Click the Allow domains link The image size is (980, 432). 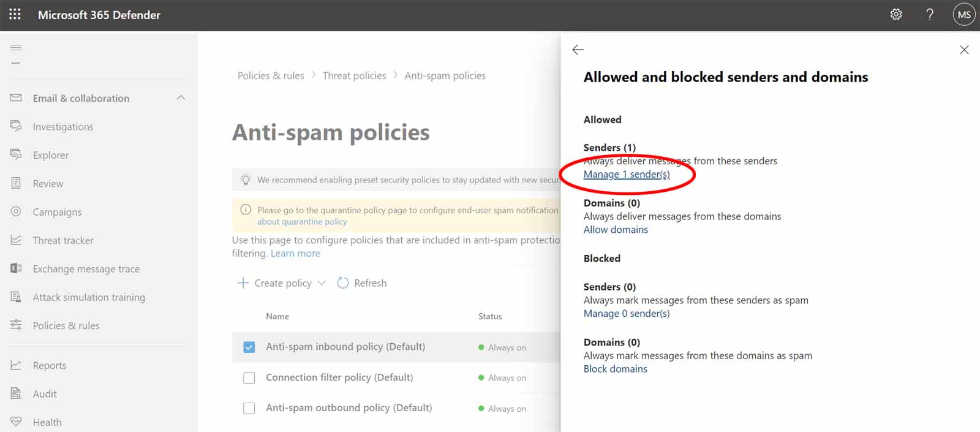pos(616,229)
